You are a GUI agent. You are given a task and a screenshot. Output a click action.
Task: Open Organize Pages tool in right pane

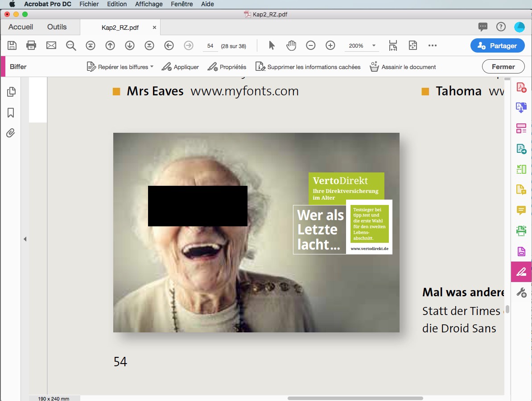521,169
